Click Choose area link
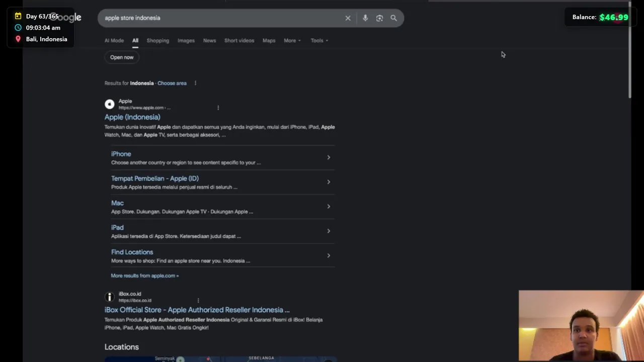This screenshot has height=362, width=644. pyautogui.click(x=172, y=83)
